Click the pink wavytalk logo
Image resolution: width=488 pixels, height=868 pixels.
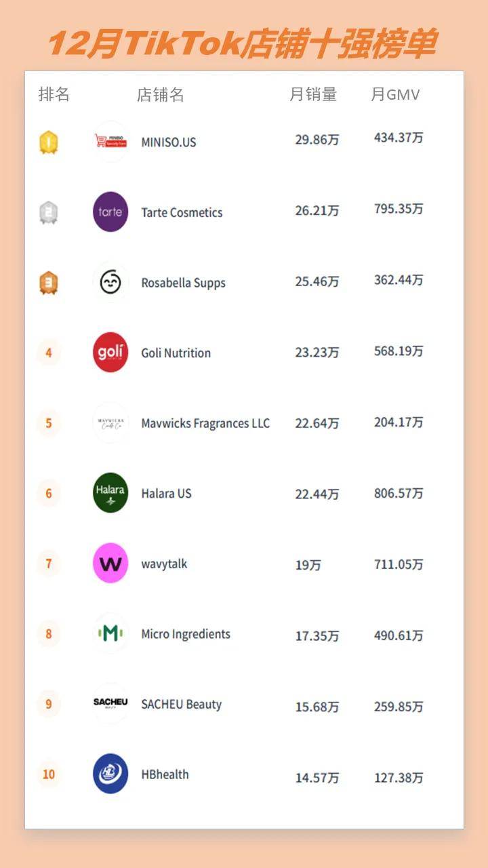pos(110,564)
